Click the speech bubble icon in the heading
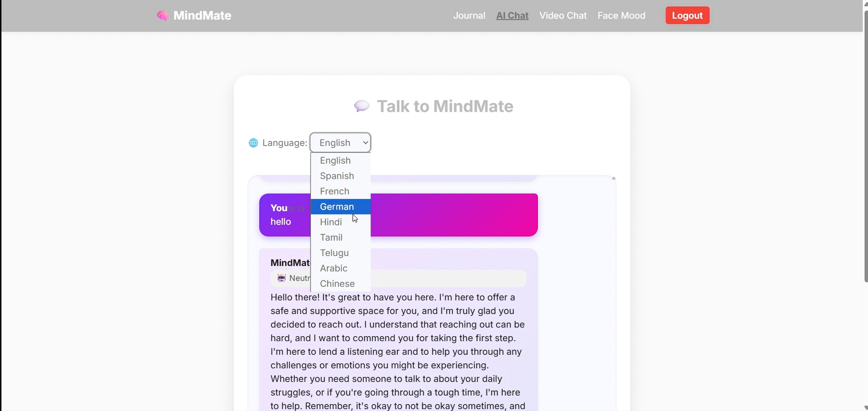 pos(362,106)
